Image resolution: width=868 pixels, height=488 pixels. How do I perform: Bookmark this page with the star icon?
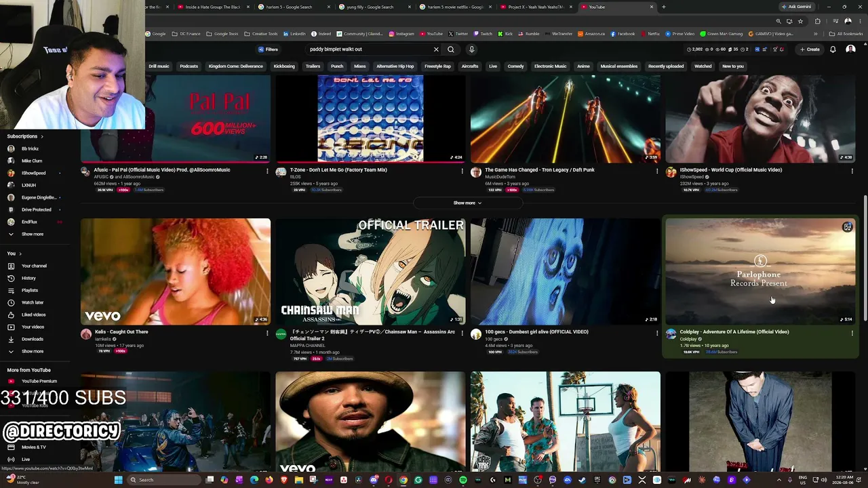tap(800, 21)
